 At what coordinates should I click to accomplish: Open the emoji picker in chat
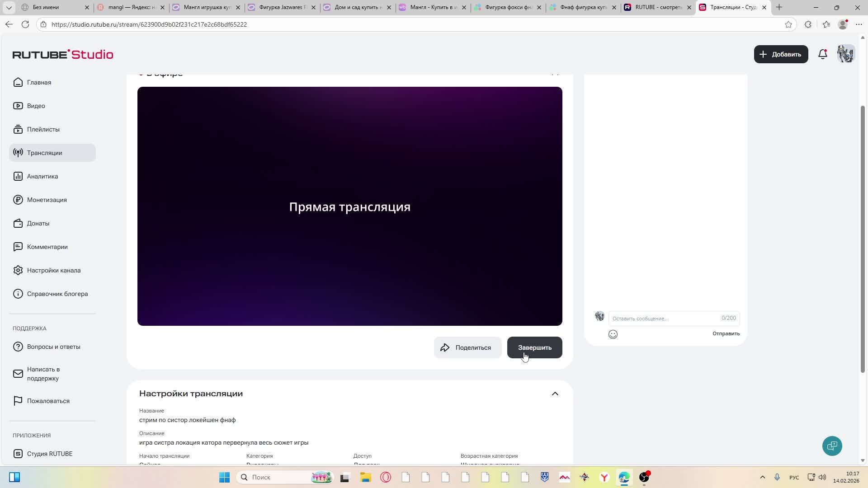613,334
